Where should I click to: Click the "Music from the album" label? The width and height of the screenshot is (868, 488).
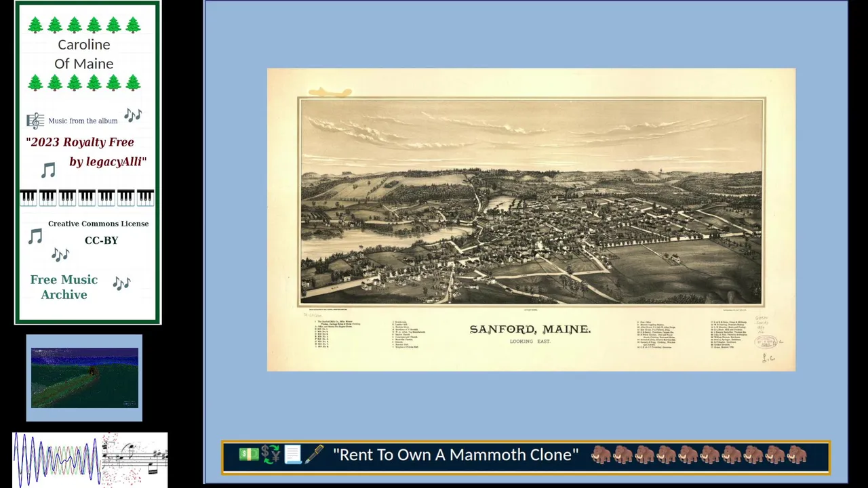click(x=83, y=121)
